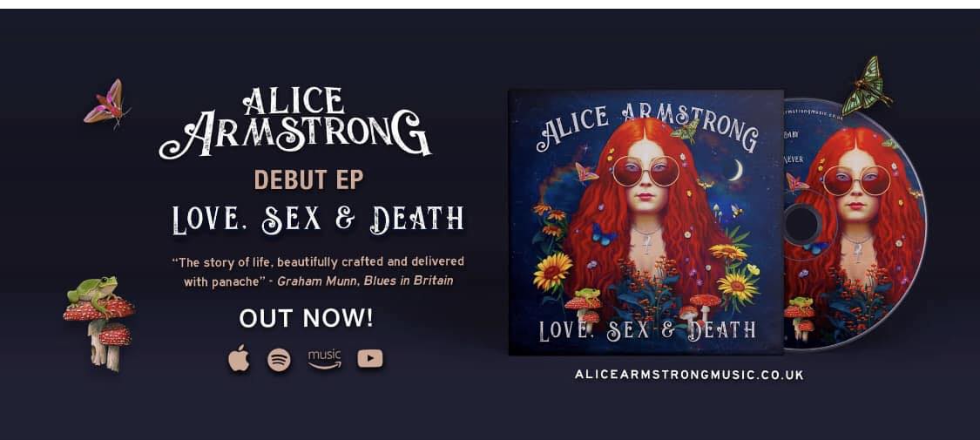Click the Love, Sex & Death title text
The width and height of the screenshot is (980, 440).
coord(318,220)
